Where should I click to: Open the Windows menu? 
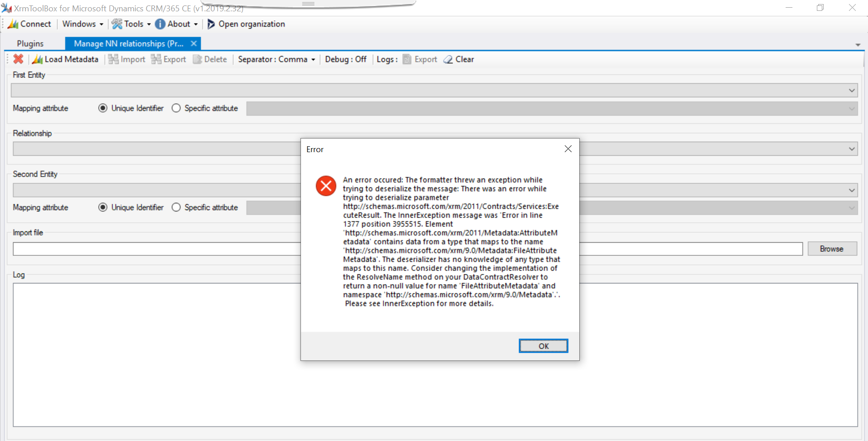coord(83,24)
